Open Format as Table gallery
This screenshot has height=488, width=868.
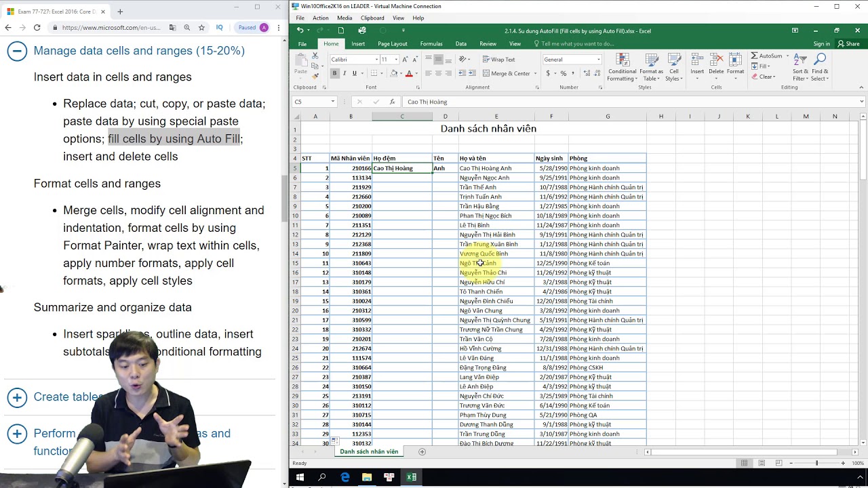coord(651,68)
